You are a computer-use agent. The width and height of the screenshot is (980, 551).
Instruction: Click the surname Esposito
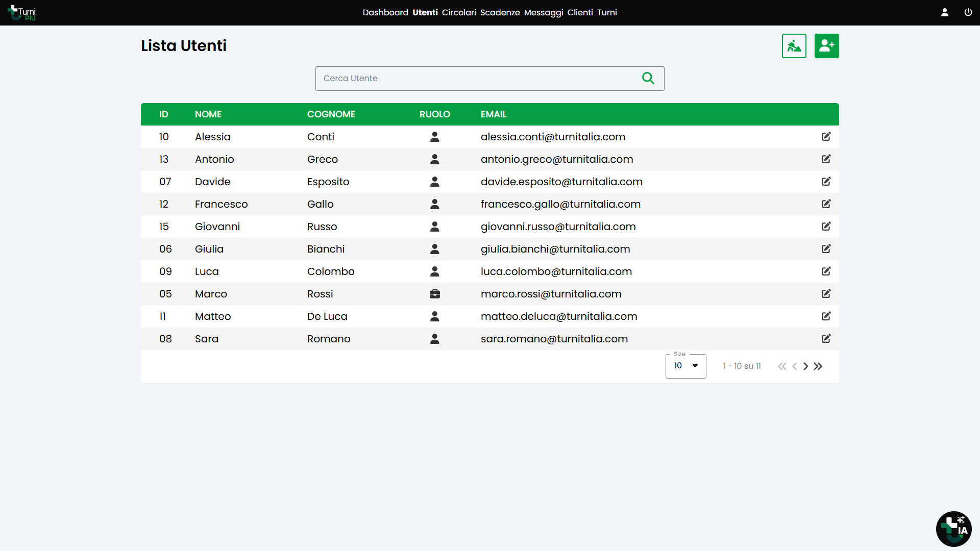(x=328, y=182)
